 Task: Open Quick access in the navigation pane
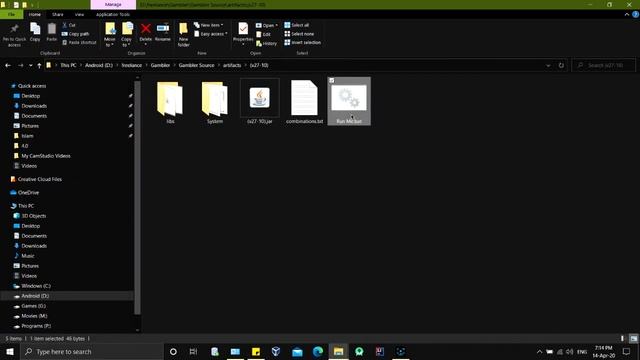pos(32,86)
